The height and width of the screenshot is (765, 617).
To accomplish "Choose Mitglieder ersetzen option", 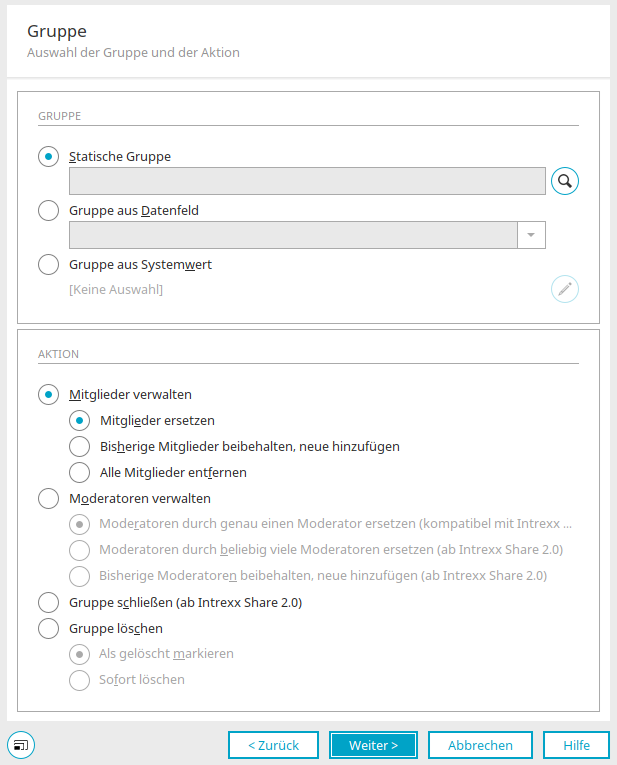I will point(80,421).
